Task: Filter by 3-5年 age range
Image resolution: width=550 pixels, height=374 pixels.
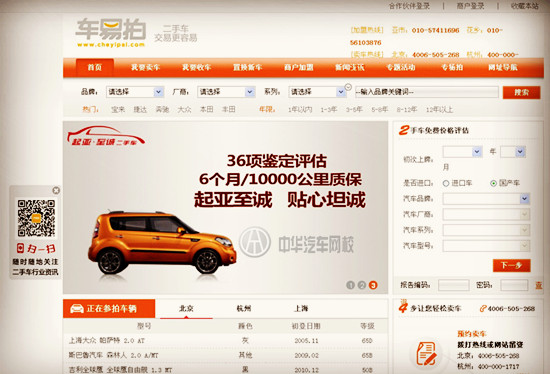Action: click(x=354, y=110)
